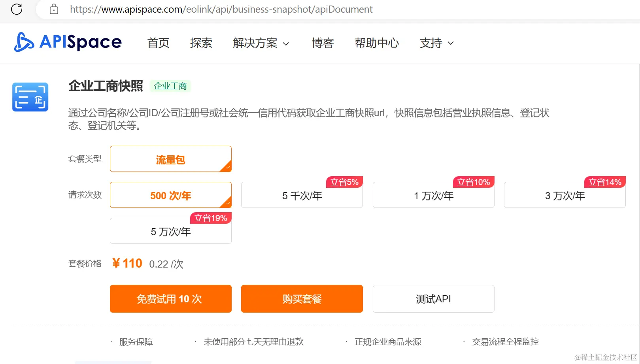640x364 pixels.
Task: Click the 企业工商快照 product icon
Action: point(30,97)
